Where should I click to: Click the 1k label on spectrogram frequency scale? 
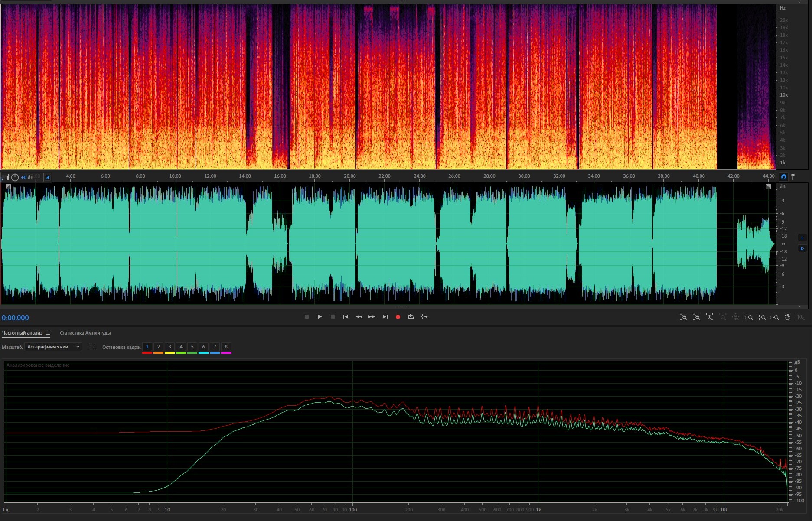783,163
